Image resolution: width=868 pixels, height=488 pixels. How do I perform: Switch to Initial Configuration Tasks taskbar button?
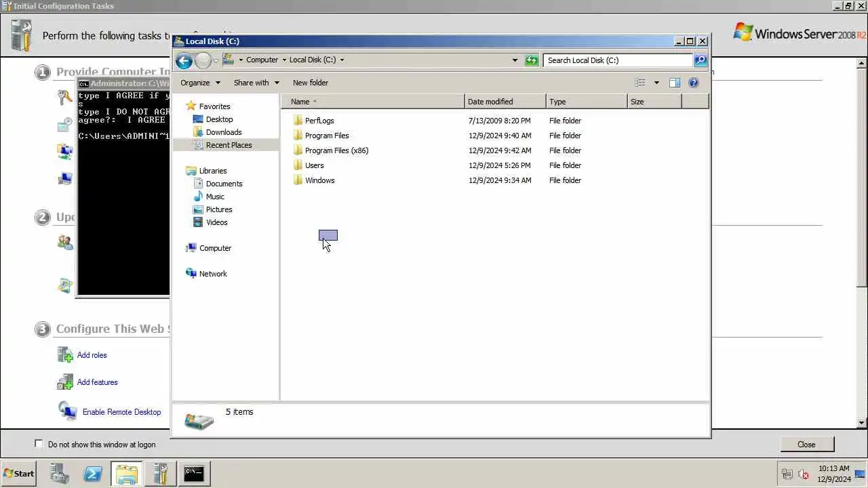161,474
